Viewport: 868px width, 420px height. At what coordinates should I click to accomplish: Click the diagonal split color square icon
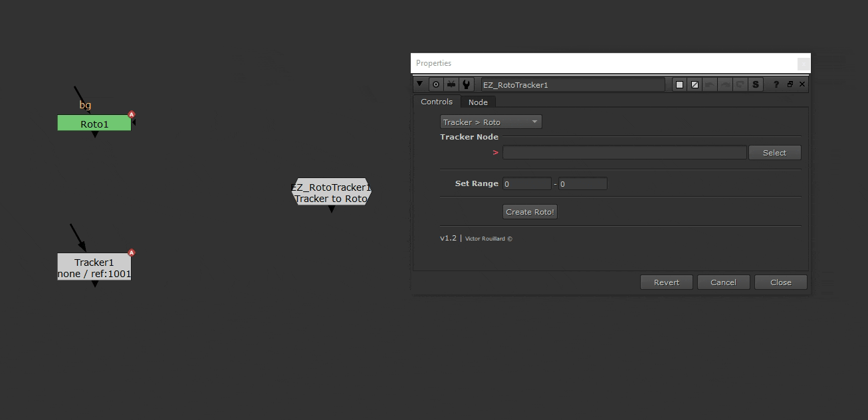[x=695, y=84]
